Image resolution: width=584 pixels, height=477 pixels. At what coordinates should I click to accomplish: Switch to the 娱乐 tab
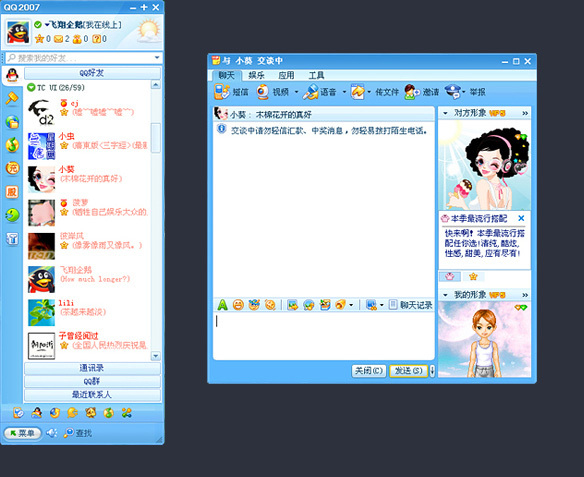point(257,75)
